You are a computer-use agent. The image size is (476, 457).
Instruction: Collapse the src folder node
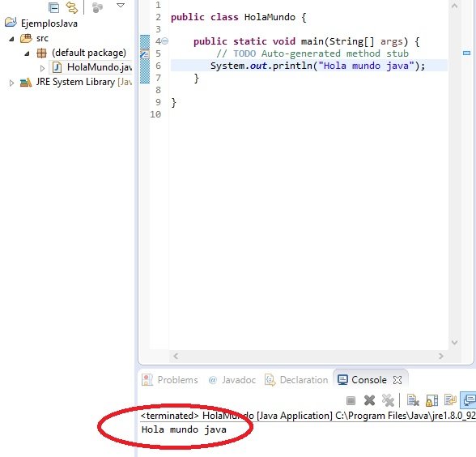11,39
